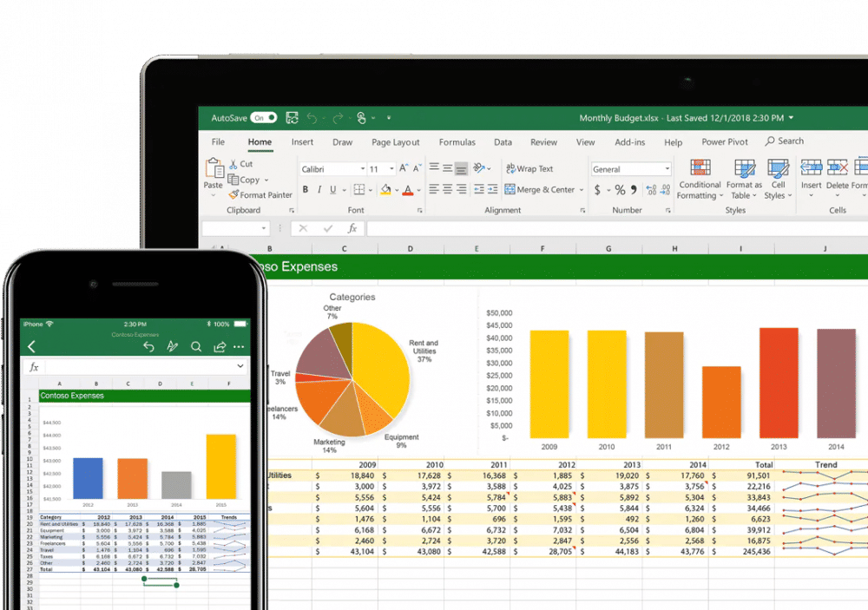Viewport: 868px width, 610px height.
Task: Click the Enter checkmark beside the tablet formula bar
Action: coord(328,228)
